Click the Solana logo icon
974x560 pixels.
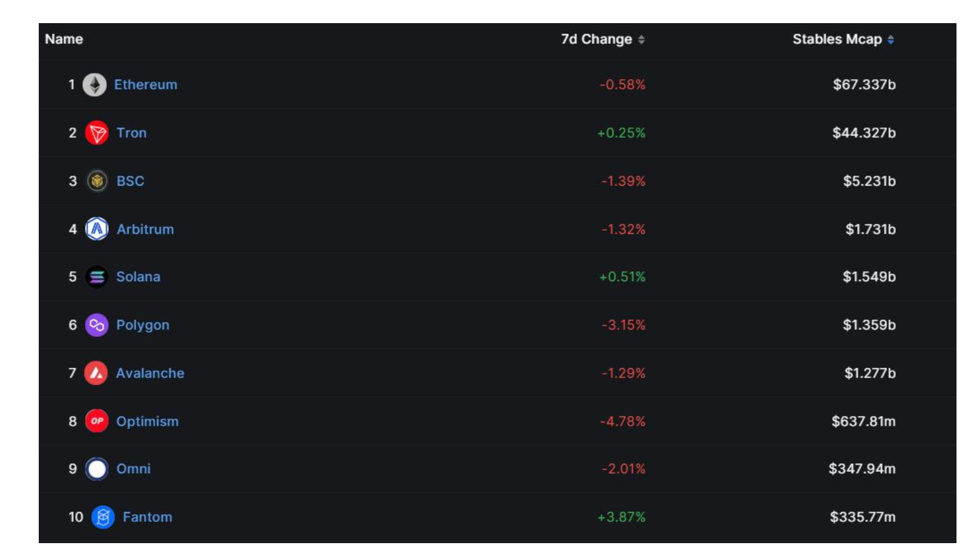[97, 277]
